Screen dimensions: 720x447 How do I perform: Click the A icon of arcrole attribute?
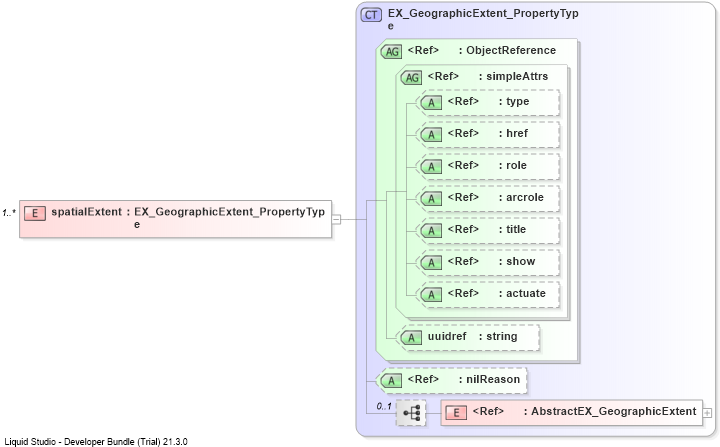tap(431, 198)
